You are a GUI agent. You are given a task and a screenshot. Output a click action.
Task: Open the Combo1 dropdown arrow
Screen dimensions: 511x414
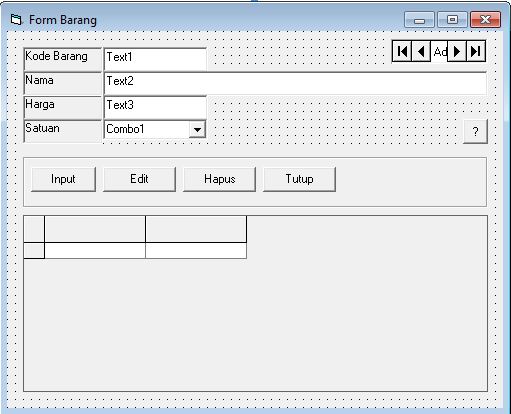(197, 129)
